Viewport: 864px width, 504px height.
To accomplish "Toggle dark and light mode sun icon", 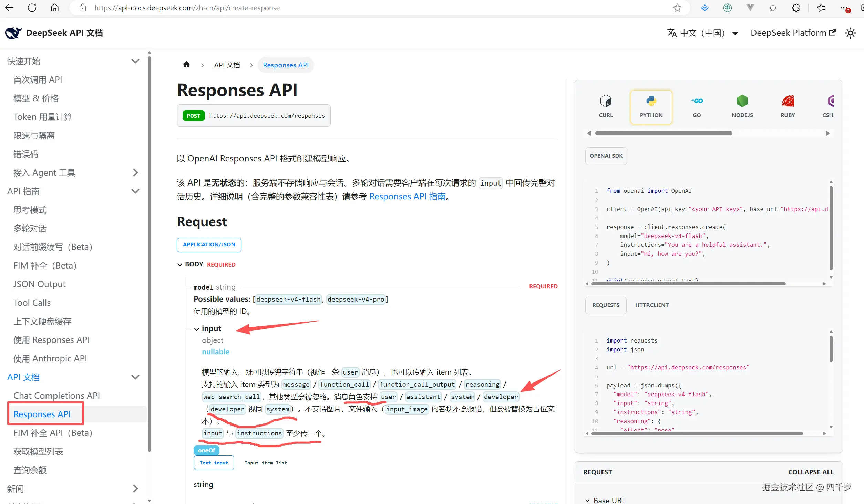I will pos(850,33).
